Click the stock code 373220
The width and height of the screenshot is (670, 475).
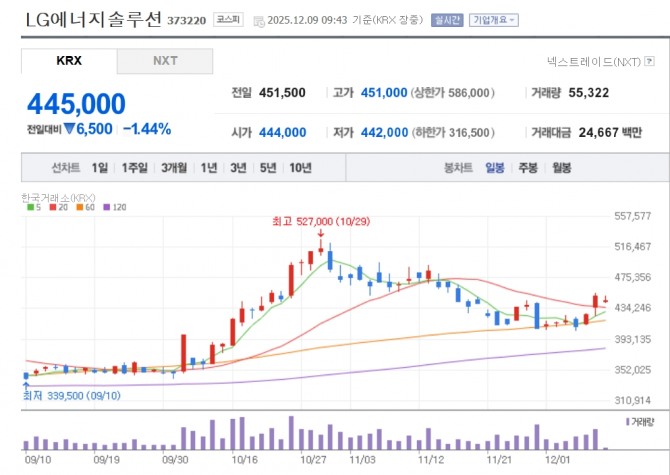(x=186, y=21)
